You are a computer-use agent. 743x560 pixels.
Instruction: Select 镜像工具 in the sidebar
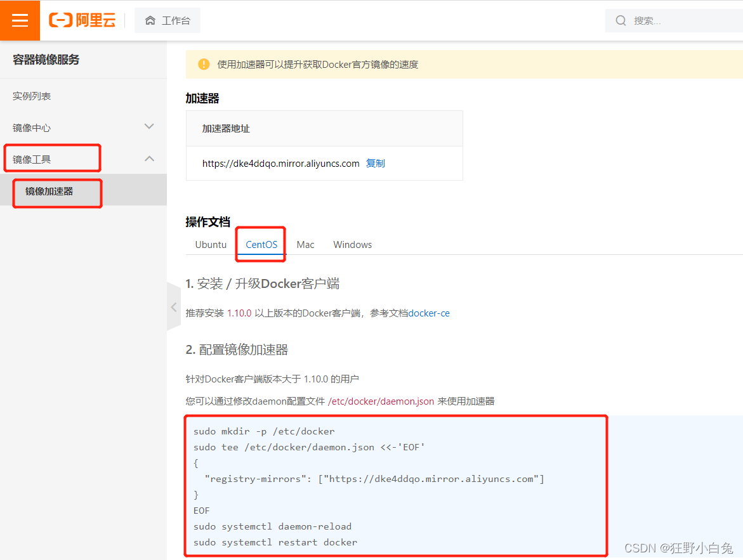coord(32,159)
